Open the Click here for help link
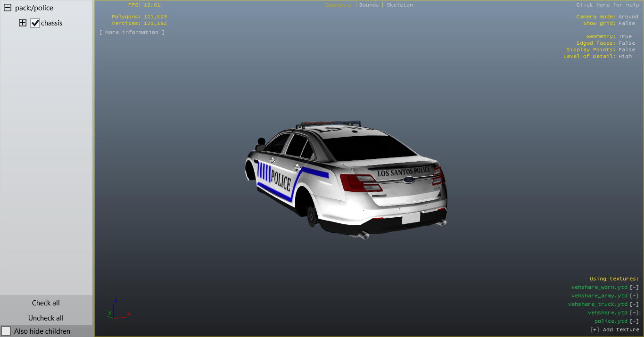The width and height of the screenshot is (644, 337). click(607, 5)
